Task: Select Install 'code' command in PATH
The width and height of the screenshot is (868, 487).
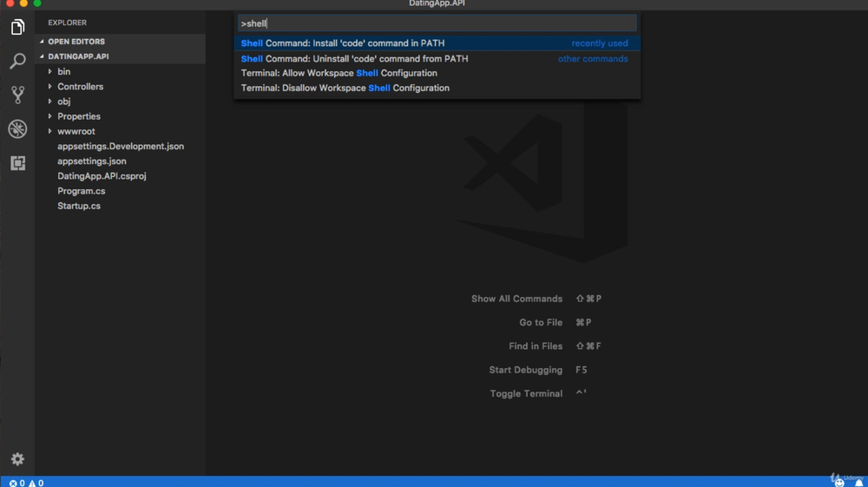Action: pyautogui.click(x=437, y=43)
